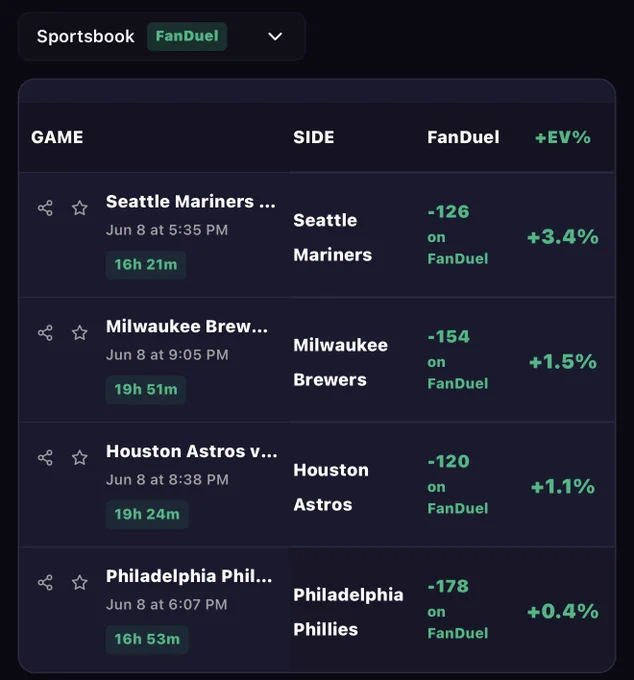Open the -120 on FanDuel odds
Image resolution: width=634 pixels, height=680 pixels.
tap(458, 484)
